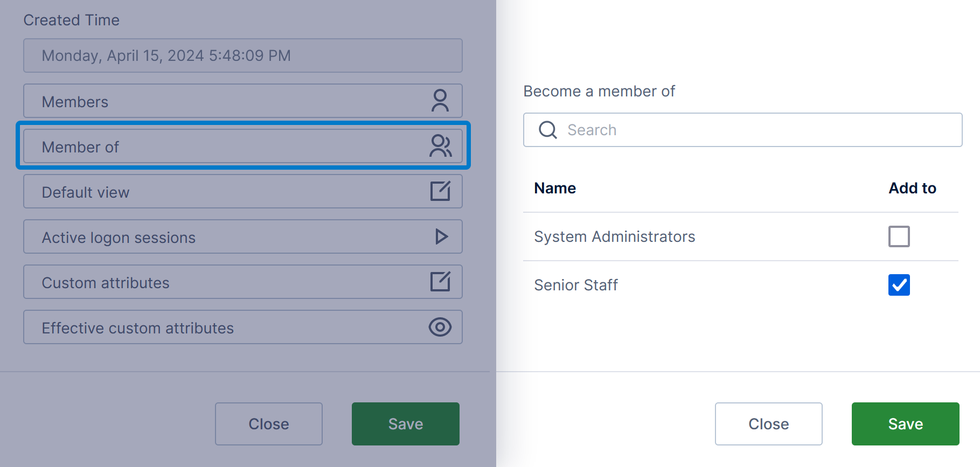Click the Created Time label
The height and width of the screenshot is (467, 980).
pos(72,20)
